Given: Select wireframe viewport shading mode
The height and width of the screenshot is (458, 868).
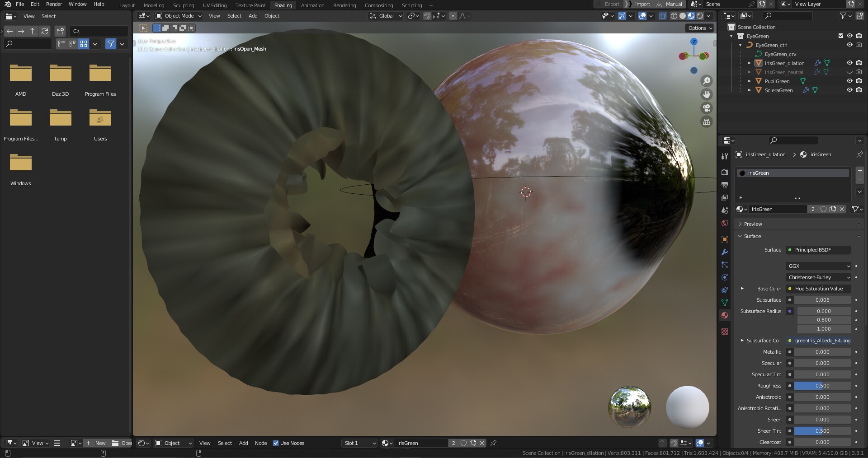Looking at the screenshot, I should (674, 16).
